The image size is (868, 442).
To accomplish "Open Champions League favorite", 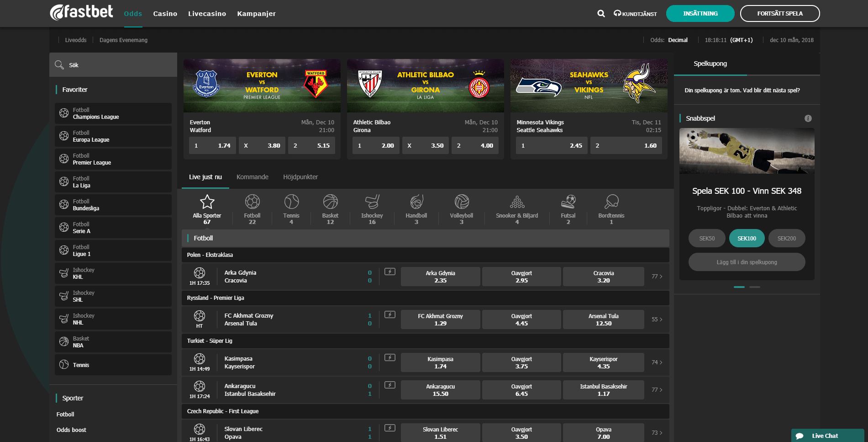I will (113, 113).
